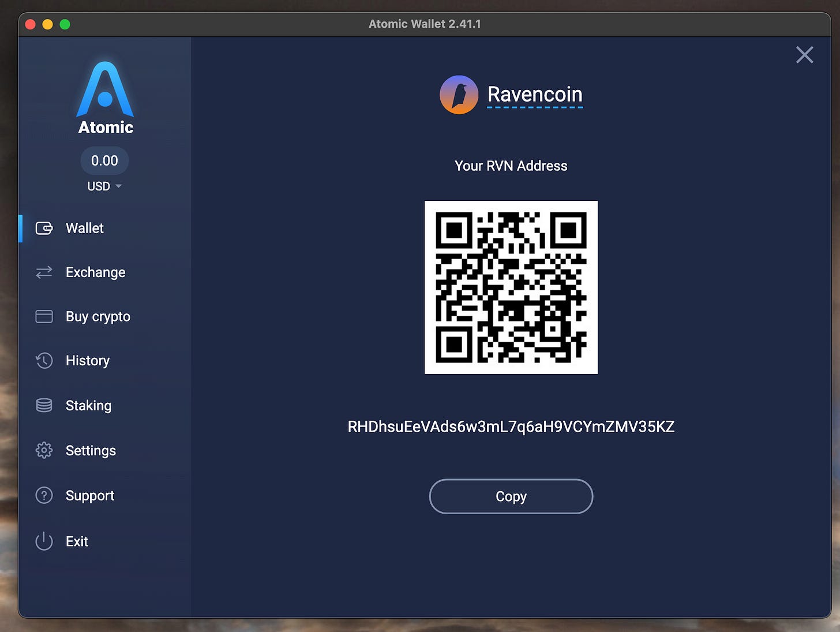This screenshot has width=840, height=632.
Task: Click the 0.00 balance pill
Action: (104, 160)
